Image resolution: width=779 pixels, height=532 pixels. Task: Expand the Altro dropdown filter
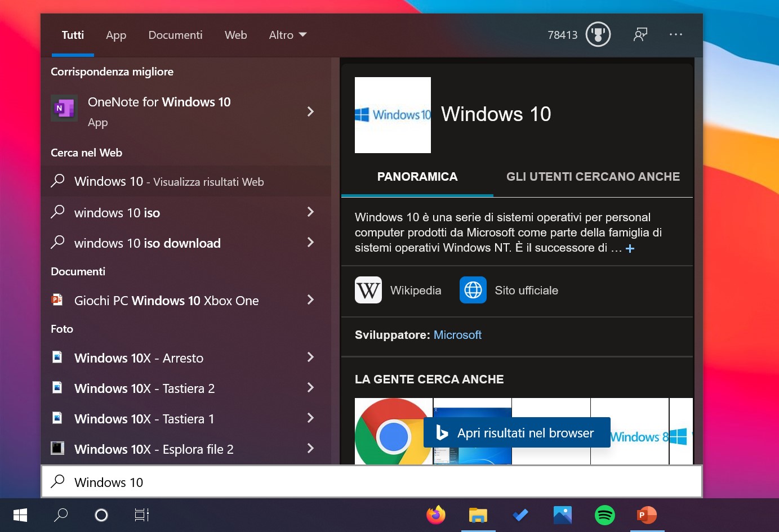(288, 35)
